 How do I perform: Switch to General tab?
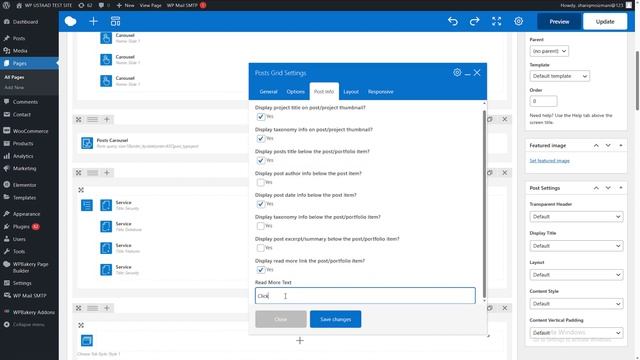coord(269,92)
